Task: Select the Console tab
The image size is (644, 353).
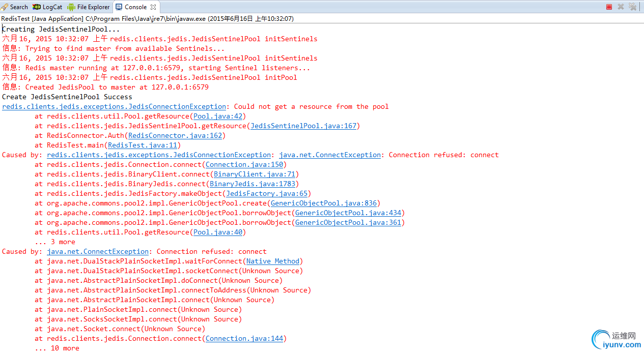Action: click(135, 7)
